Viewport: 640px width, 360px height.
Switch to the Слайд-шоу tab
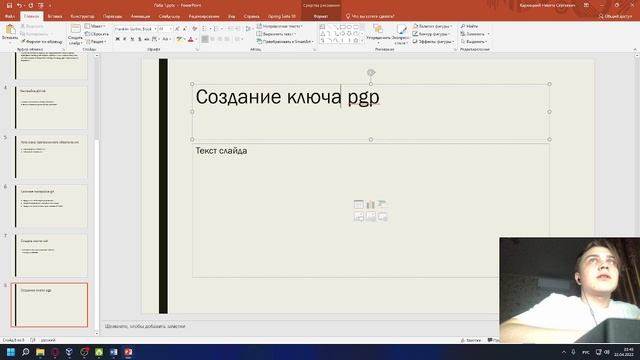click(x=169, y=16)
